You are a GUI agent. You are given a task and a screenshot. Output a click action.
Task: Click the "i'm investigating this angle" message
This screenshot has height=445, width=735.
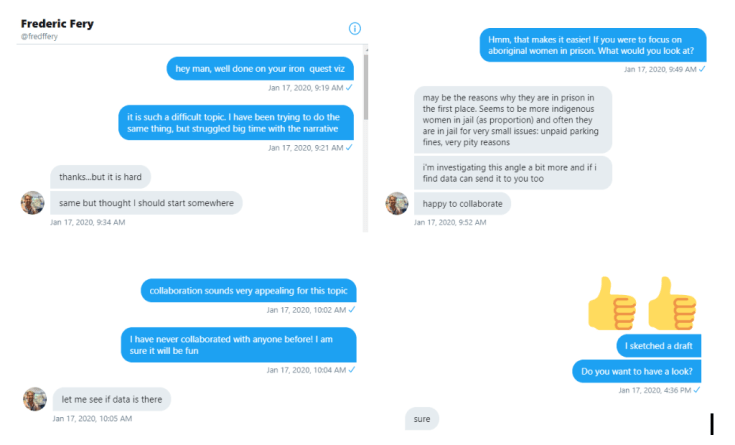[512, 172]
